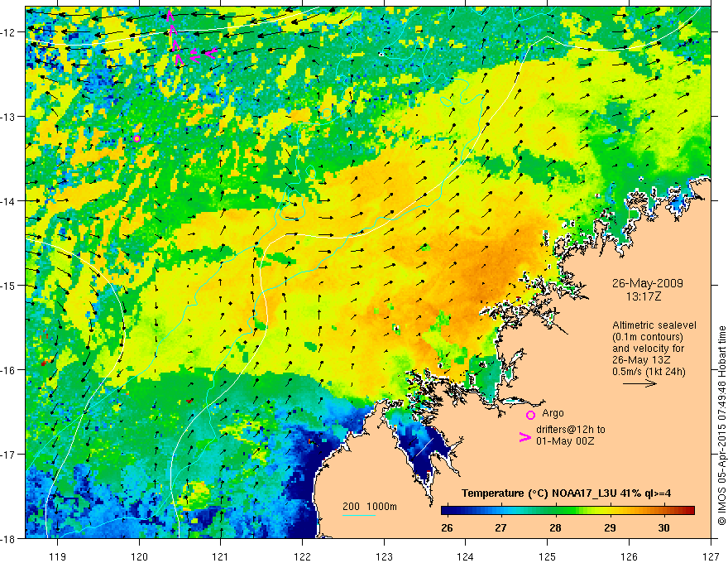This screenshot has width=728, height=563.
Task: Click the latitude label '-13'
Action: (8, 116)
